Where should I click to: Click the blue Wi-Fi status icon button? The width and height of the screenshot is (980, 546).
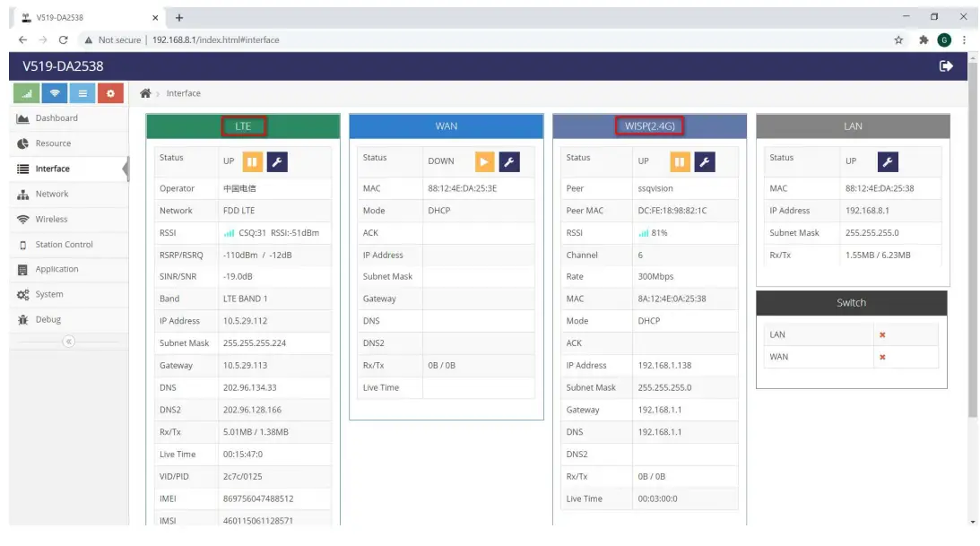pos(55,94)
